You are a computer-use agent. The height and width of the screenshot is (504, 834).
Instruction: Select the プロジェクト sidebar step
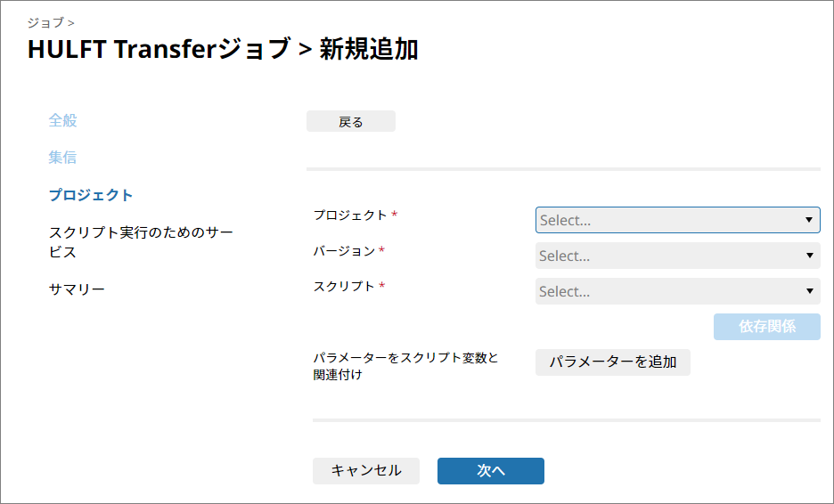pos(91,195)
